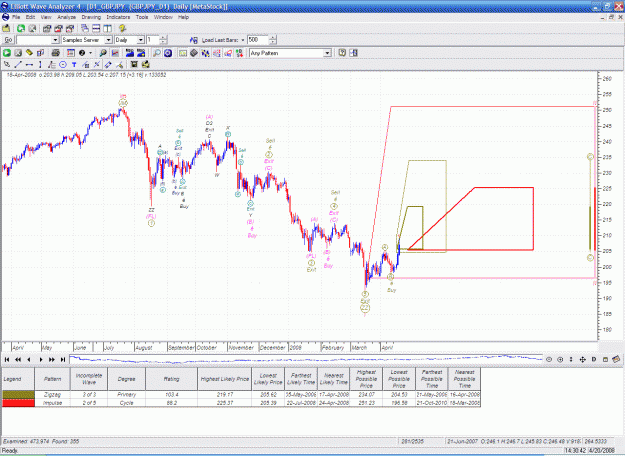Image resolution: width=625 pixels, height=456 pixels.
Task: Select the eraser drawing tool
Action: 108,64
